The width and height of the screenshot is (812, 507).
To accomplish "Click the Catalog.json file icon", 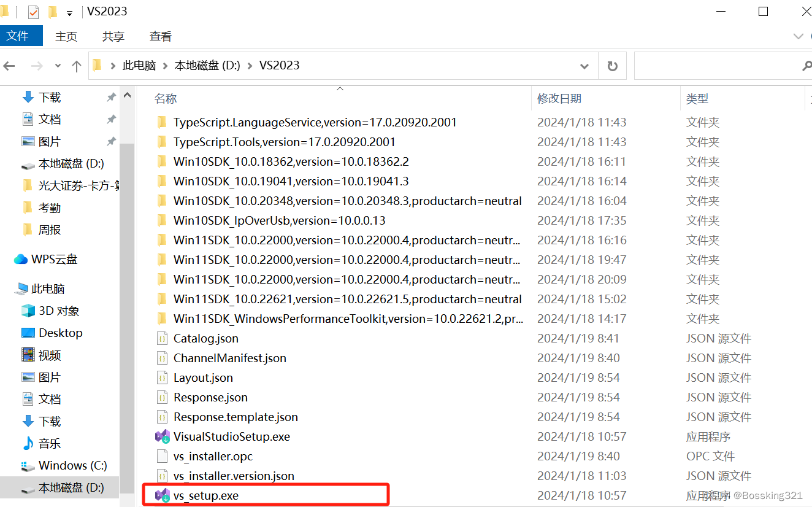I will (162, 338).
